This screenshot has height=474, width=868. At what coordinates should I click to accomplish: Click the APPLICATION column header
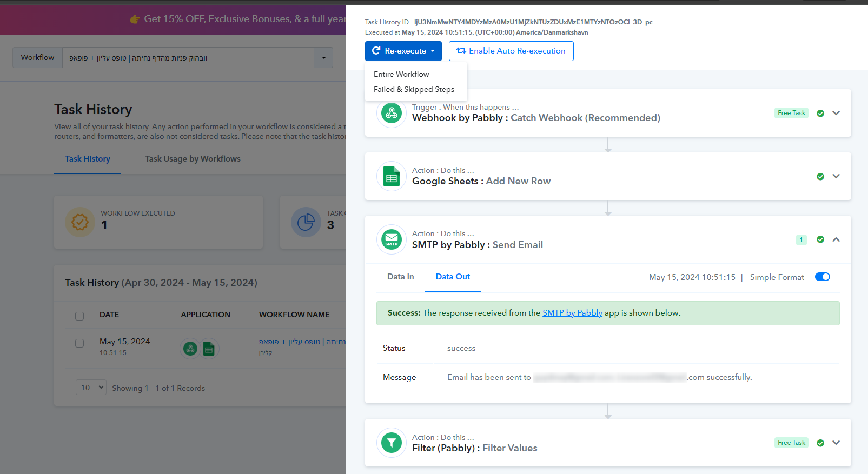[206, 315]
